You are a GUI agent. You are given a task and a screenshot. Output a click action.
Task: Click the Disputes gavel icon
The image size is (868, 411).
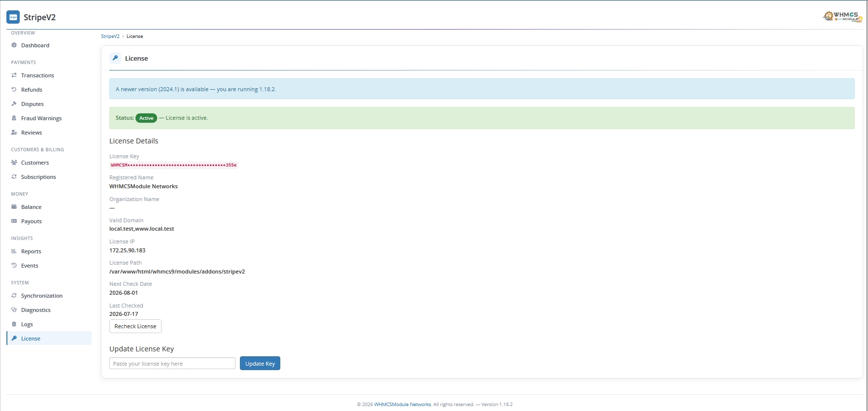[14, 104]
